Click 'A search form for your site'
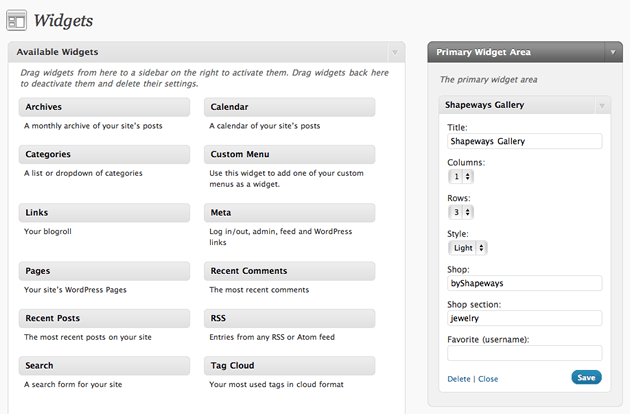The width and height of the screenshot is (630, 414). pos(73,385)
